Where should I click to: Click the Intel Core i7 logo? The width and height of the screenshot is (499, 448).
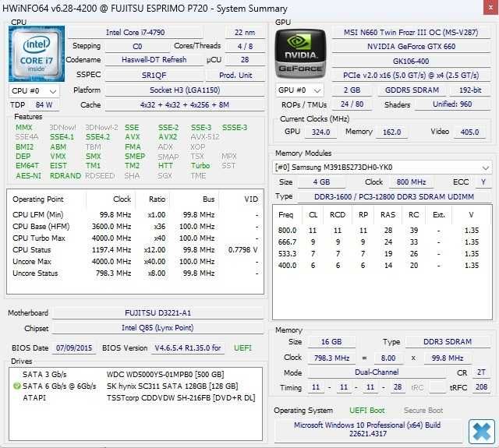click(37, 54)
